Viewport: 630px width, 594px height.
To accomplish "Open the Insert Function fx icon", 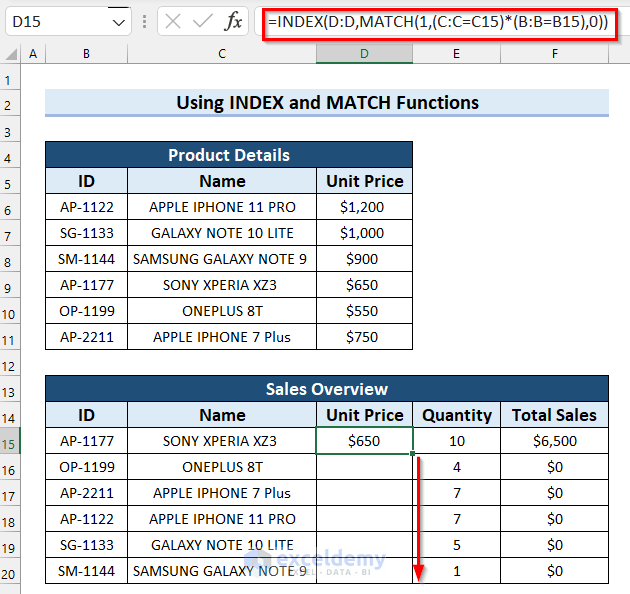I will pyautogui.click(x=233, y=21).
